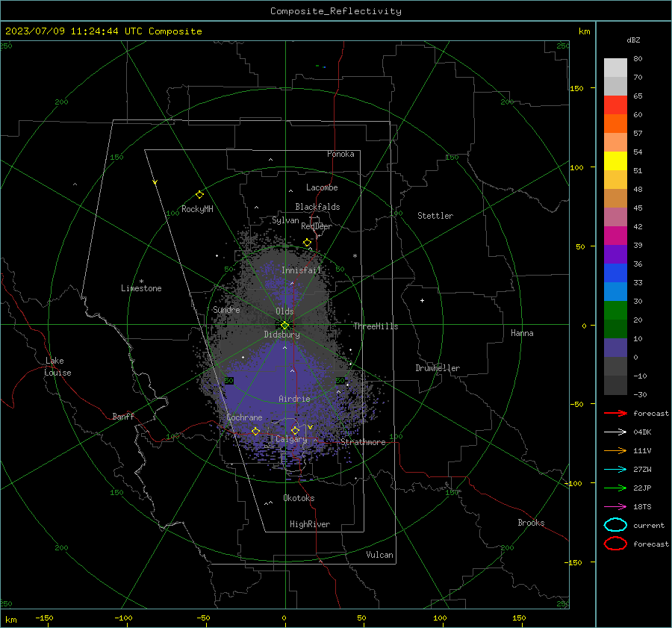Click the Ponoka label
The image size is (672, 628).
click(x=340, y=154)
